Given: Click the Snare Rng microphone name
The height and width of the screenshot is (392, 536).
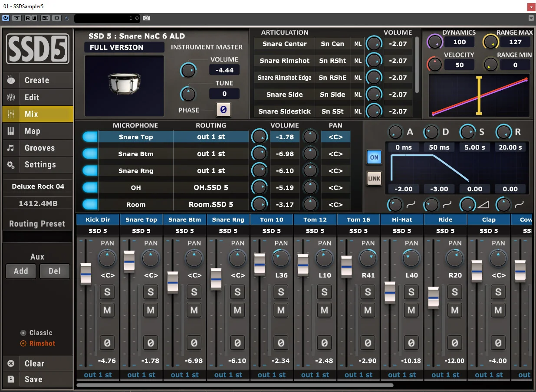Looking at the screenshot, I should pyautogui.click(x=136, y=171).
